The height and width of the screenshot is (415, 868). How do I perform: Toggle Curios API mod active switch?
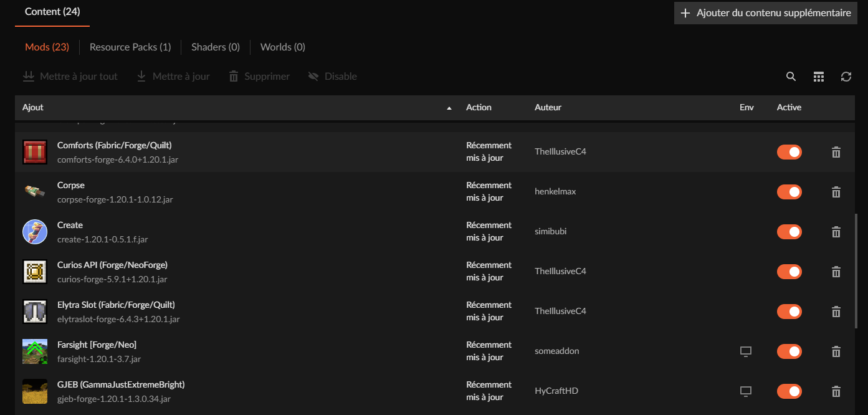pyautogui.click(x=789, y=272)
